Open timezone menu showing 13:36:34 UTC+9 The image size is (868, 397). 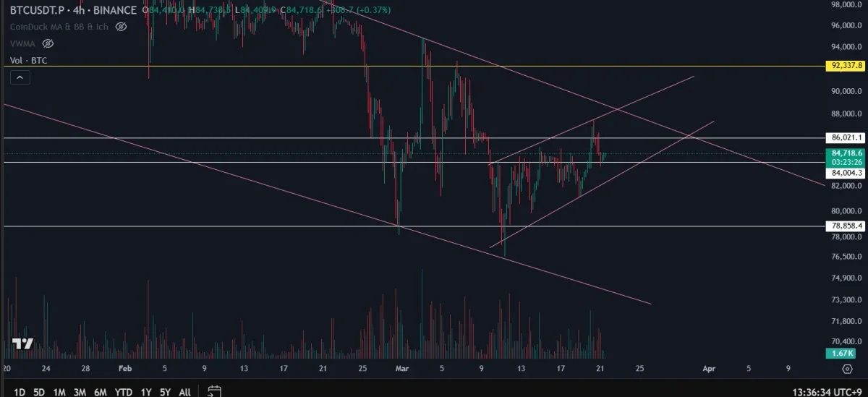pyautogui.click(x=827, y=391)
